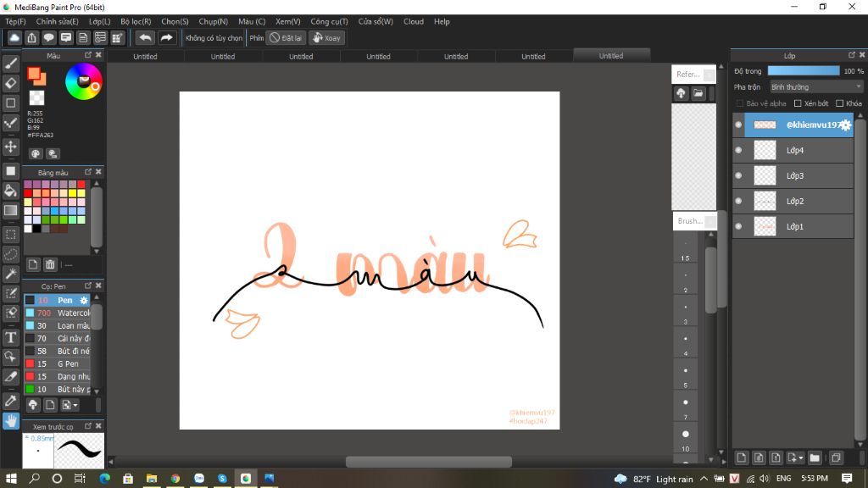Open Pen brush settings gear
Image resolution: width=868 pixels, height=488 pixels.
point(84,300)
